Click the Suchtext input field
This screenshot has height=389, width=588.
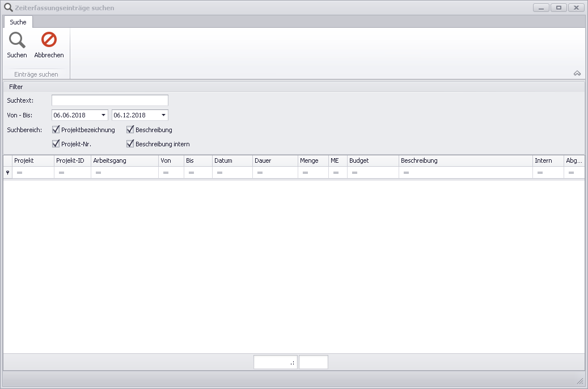click(110, 100)
